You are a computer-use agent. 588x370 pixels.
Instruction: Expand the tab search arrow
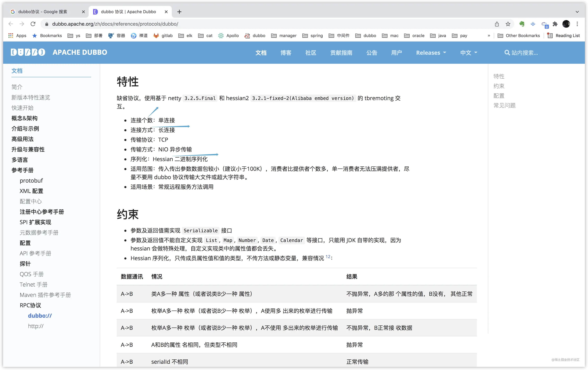click(577, 12)
